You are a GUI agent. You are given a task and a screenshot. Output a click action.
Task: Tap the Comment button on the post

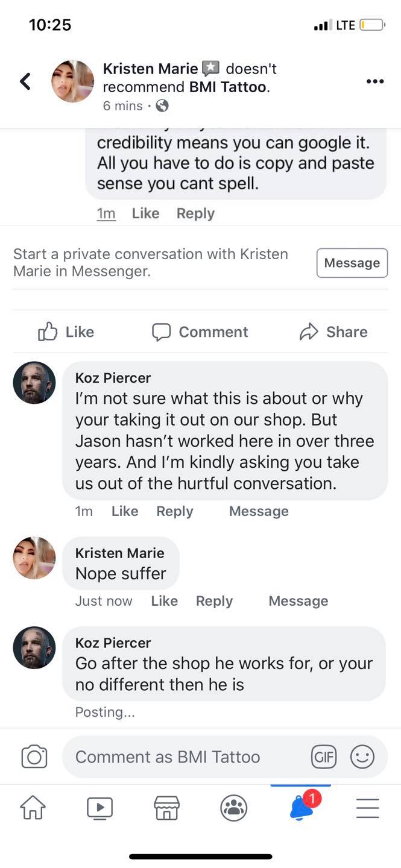(x=200, y=332)
